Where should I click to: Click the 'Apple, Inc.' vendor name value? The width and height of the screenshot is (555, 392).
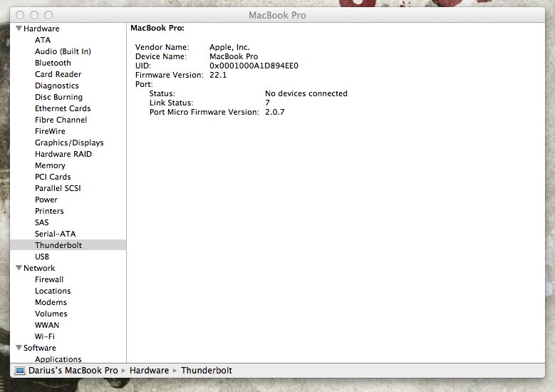(x=229, y=47)
